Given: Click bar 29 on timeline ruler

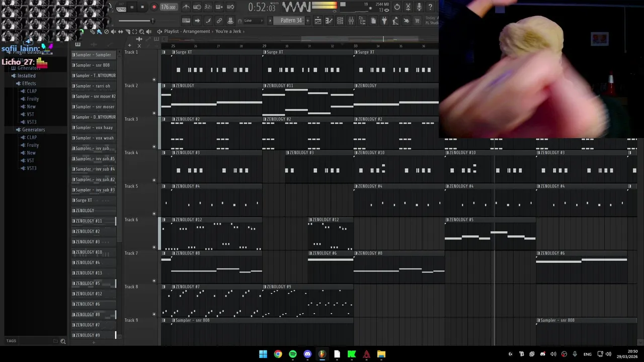Looking at the screenshot, I should (264, 46).
